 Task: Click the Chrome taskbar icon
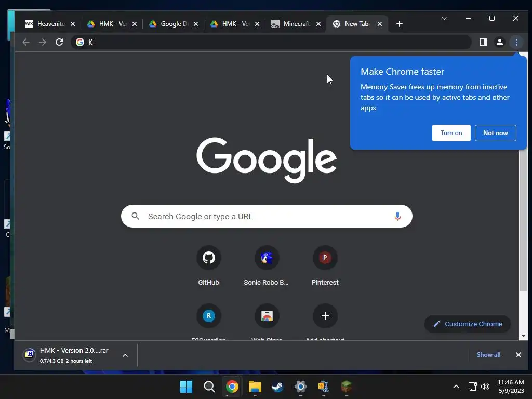point(232,387)
